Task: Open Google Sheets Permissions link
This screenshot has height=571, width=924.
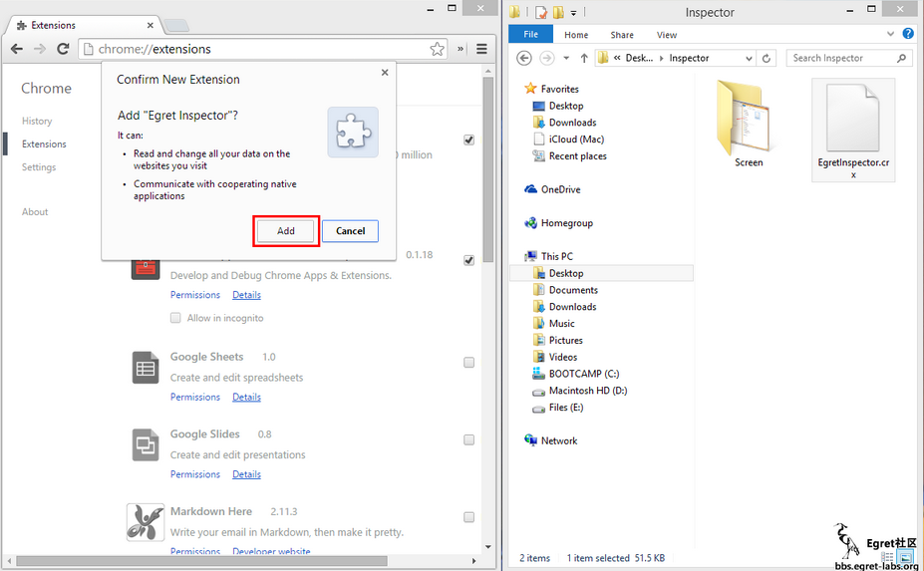Action: (195, 398)
